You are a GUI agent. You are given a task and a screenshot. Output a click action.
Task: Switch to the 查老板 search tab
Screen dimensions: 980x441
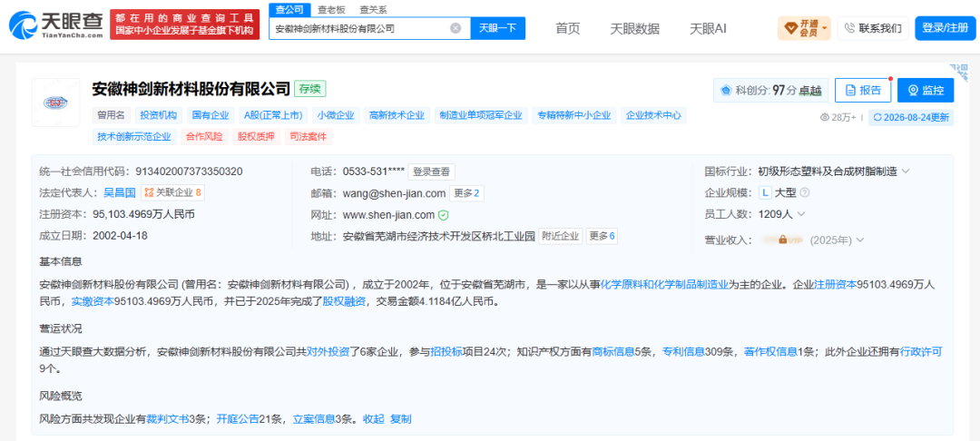(330, 9)
